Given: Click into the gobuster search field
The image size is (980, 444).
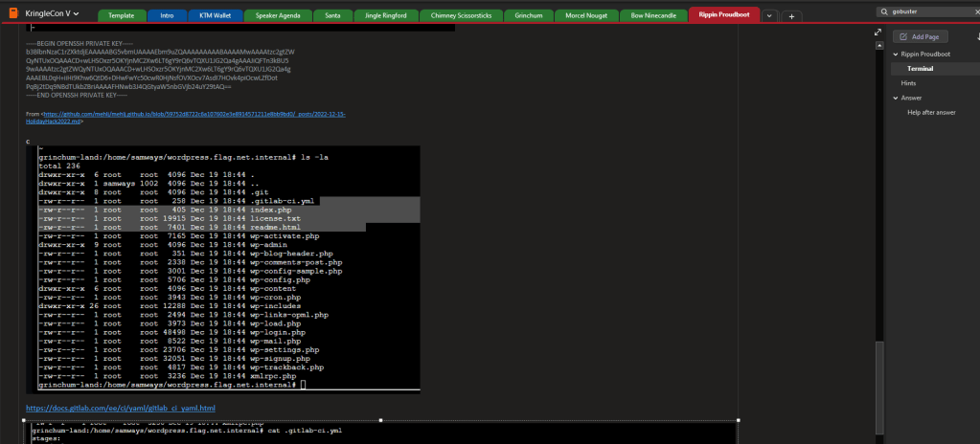Looking at the screenshot, I should (x=924, y=11).
